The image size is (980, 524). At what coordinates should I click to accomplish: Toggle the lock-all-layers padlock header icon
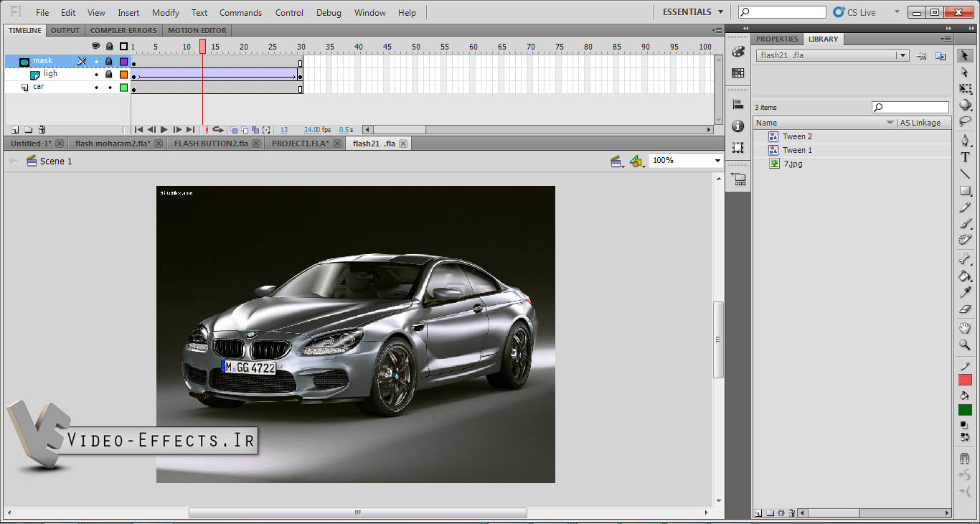tap(110, 47)
